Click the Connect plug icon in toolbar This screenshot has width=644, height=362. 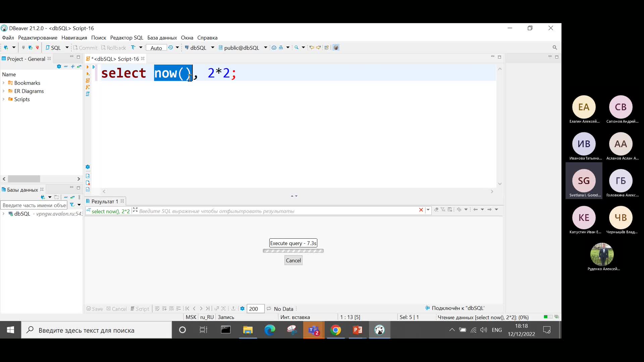click(23, 48)
